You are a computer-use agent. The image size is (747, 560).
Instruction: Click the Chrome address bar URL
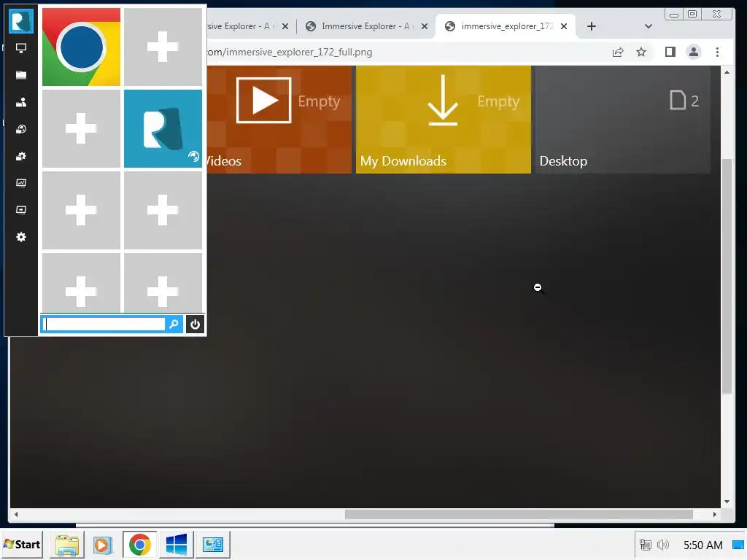(x=290, y=52)
